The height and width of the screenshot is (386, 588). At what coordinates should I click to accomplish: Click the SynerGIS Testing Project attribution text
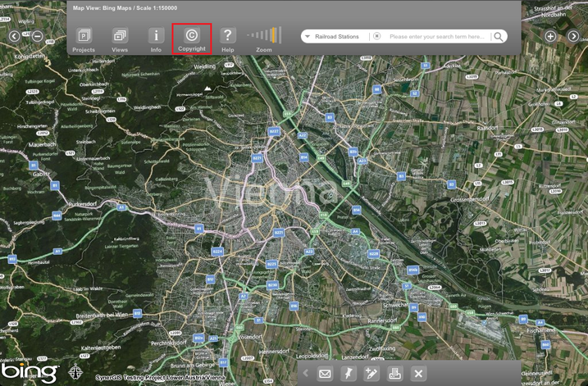click(160, 377)
